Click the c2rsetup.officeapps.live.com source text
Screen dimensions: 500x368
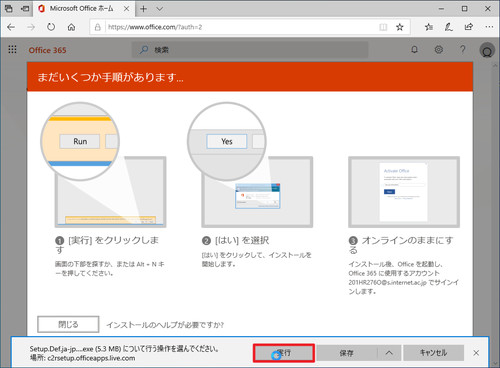pyautogui.click(x=91, y=358)
